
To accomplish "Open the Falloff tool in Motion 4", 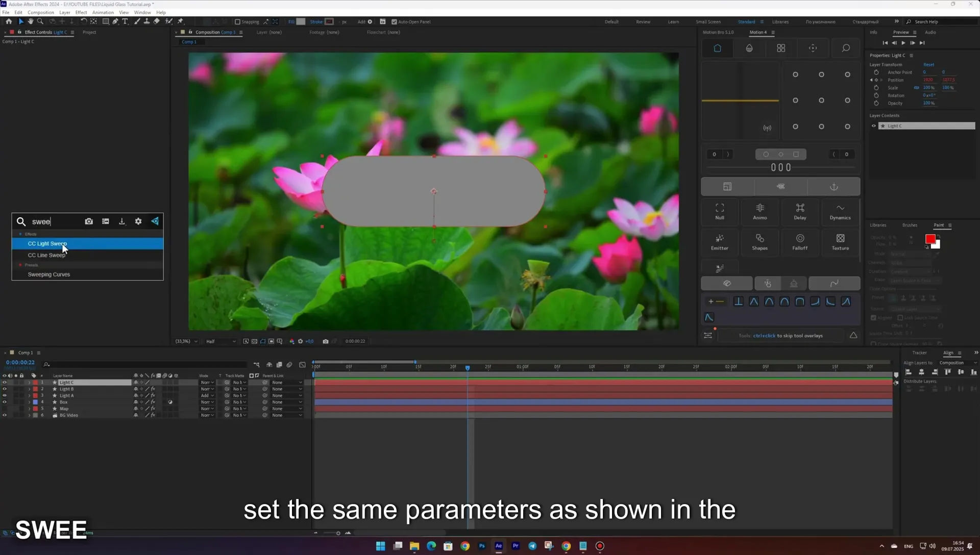I will [800, 242].
